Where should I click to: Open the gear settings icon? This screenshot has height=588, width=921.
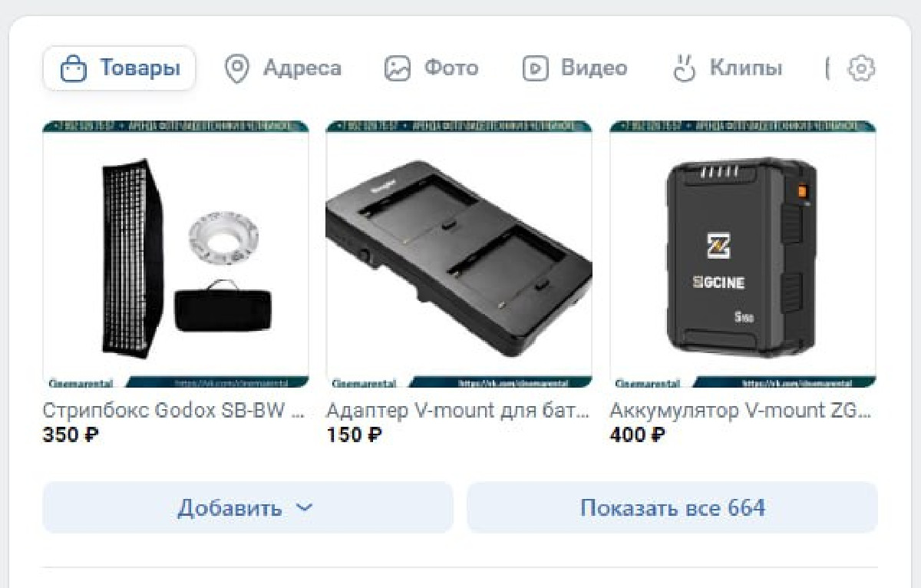(861, 69)
